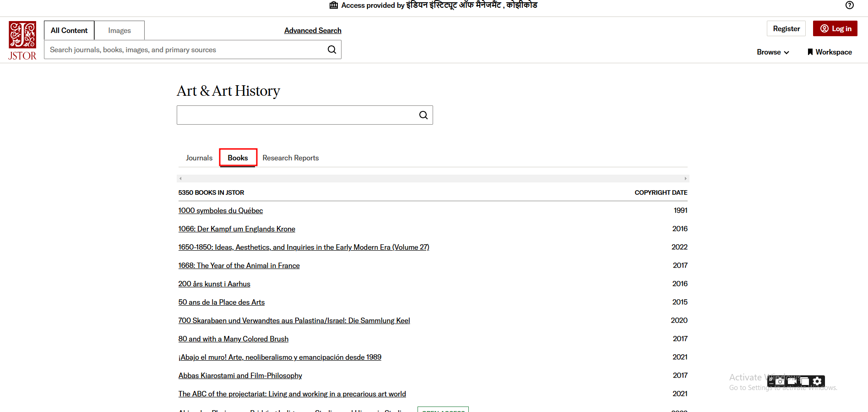Click the Register button
The width and height of the screenshot is (868, 412).
pos(786,28)
